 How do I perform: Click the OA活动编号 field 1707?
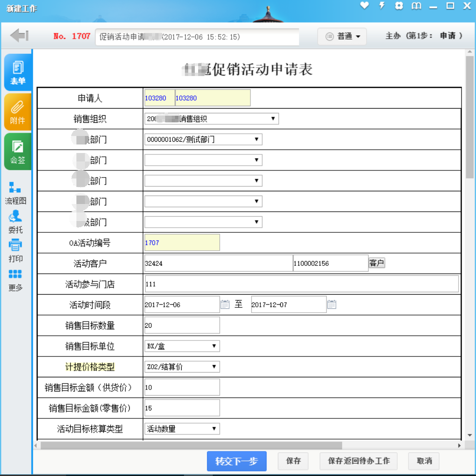click(182, 243)
